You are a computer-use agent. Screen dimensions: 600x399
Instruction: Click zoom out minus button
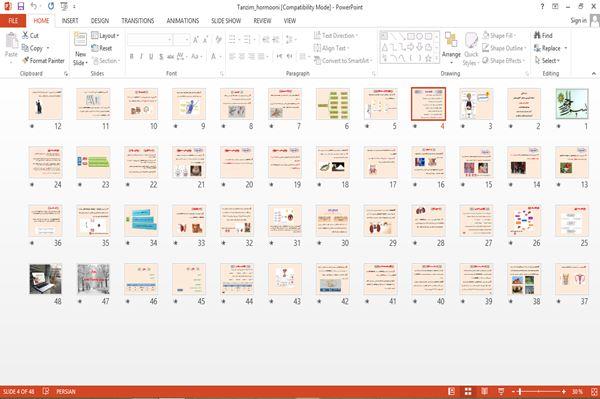pyautogui.click(x=514, y=391)
